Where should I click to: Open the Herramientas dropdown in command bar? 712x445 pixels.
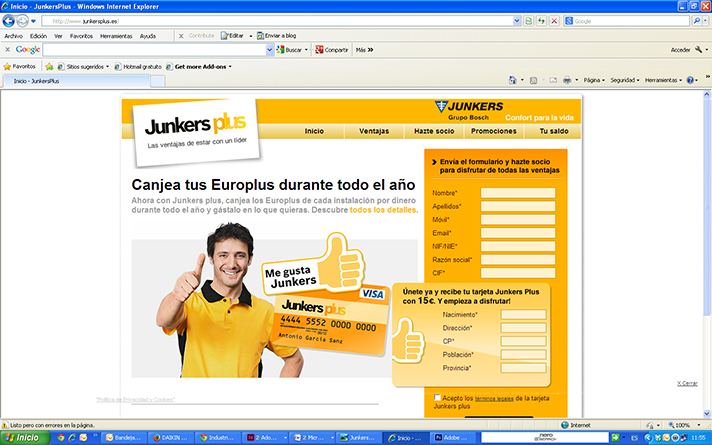point(663,80)
